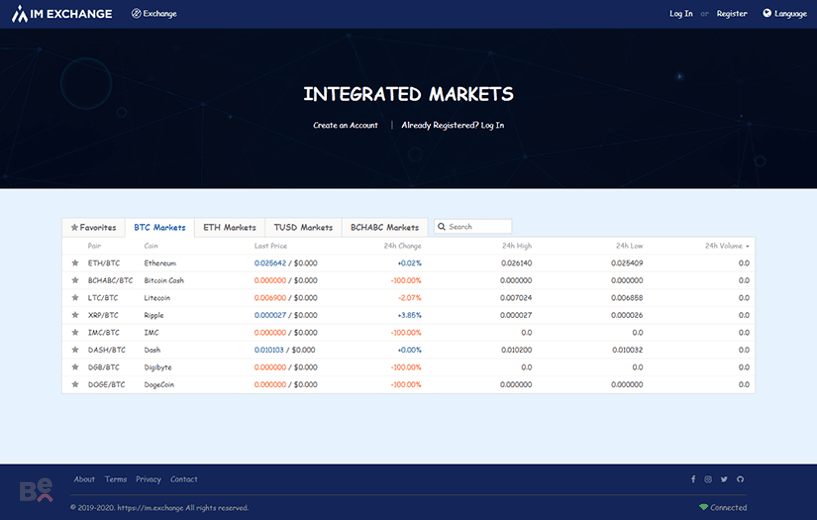Click the Connected status indicator
The width and height of the screenshot is (817, 520).
pyautogui.click(x=723, y=507)
